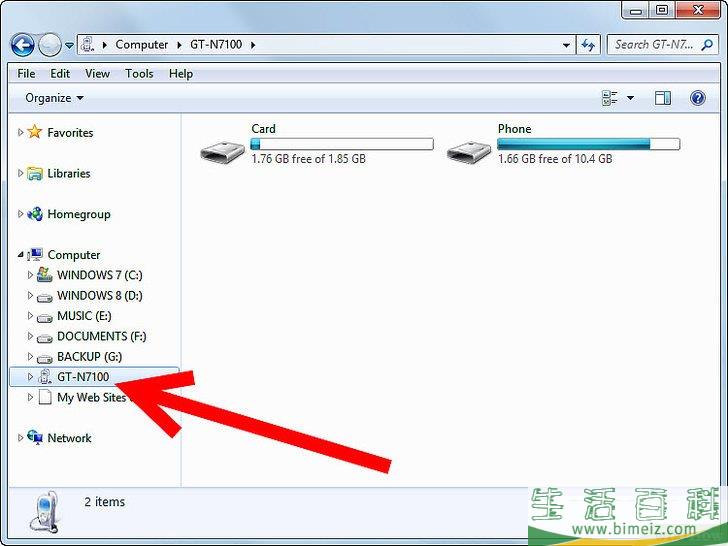Click the Computer monitor icon

tap(35, 254)
